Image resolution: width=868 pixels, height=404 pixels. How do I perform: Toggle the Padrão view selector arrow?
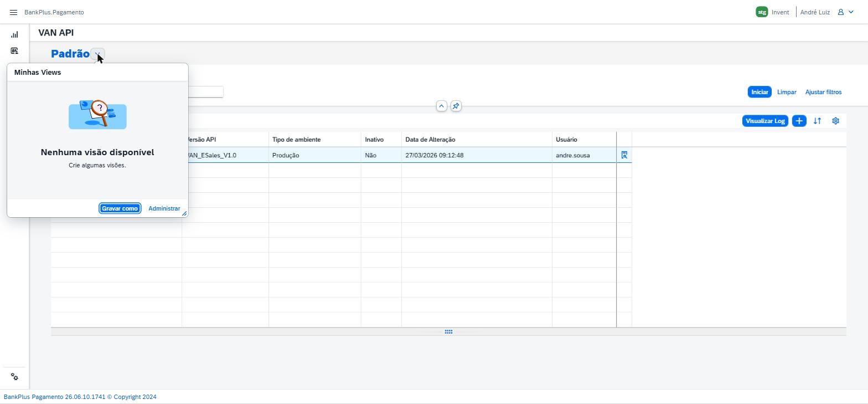click(97, 54)
